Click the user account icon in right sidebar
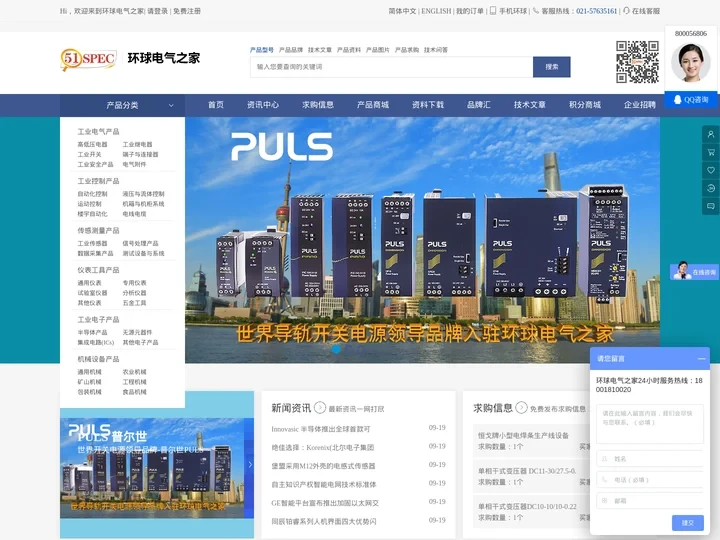Screen dimensions: 720x540 711,134
